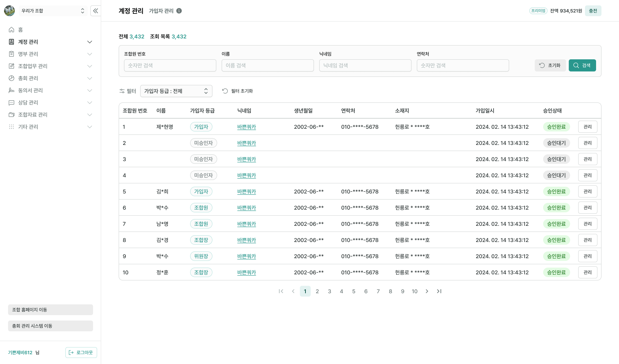The width and height of the screenshot is (619, 364).
Task: Collapse the sidebar with the double-chevron icon
Action: [95, 11]
